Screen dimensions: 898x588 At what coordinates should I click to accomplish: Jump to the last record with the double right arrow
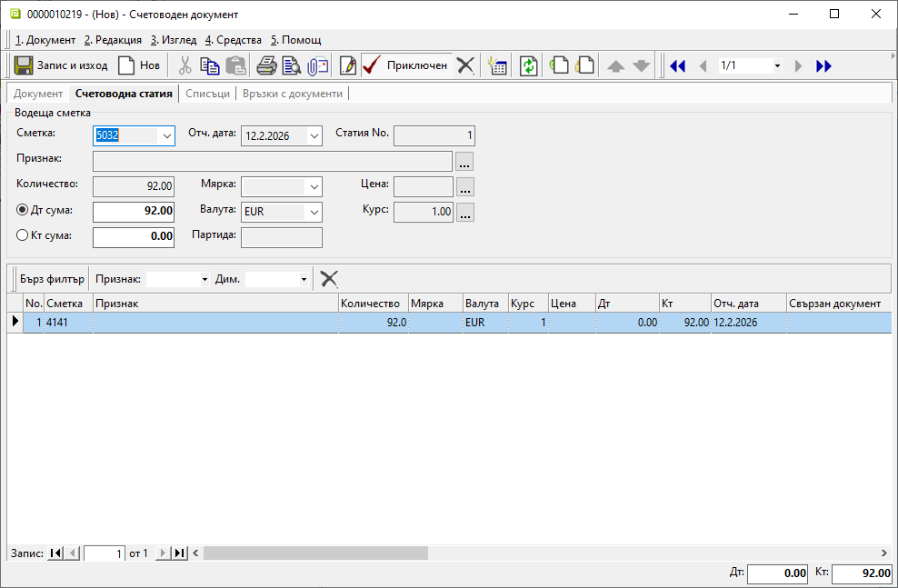click(823, 65)
